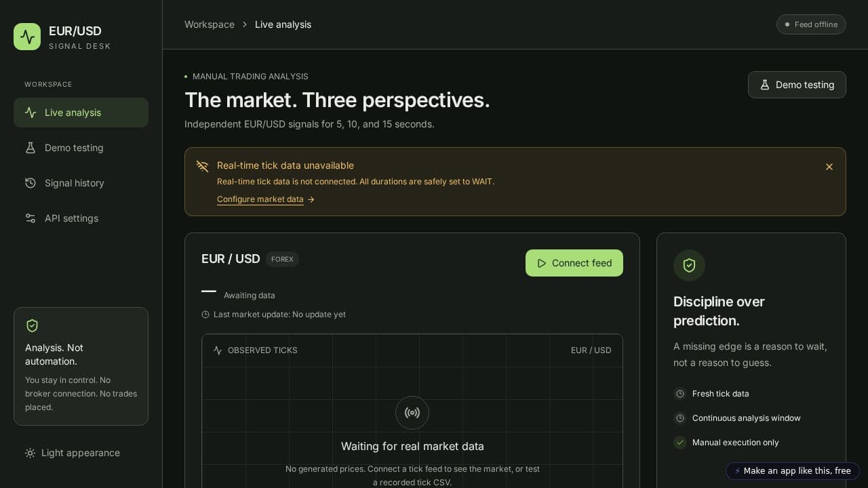Click the Connect feed button
The image size is (868, 488).
coord(574,263)
